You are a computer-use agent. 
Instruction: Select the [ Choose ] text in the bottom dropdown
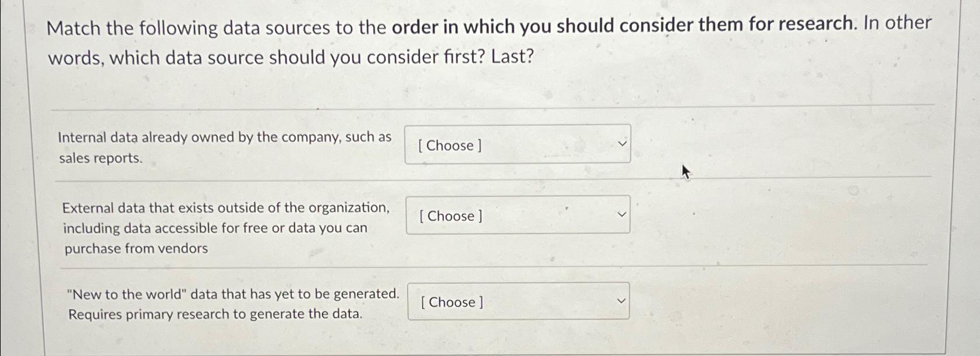pyautogui.click(x=451, y=302)
